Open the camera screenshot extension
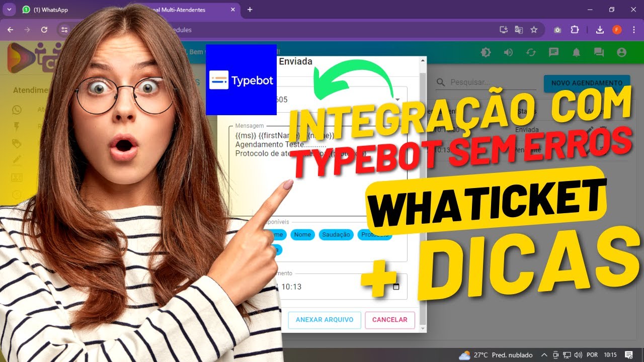This screenshot has height=362, width=644. [x=557, y=30]
